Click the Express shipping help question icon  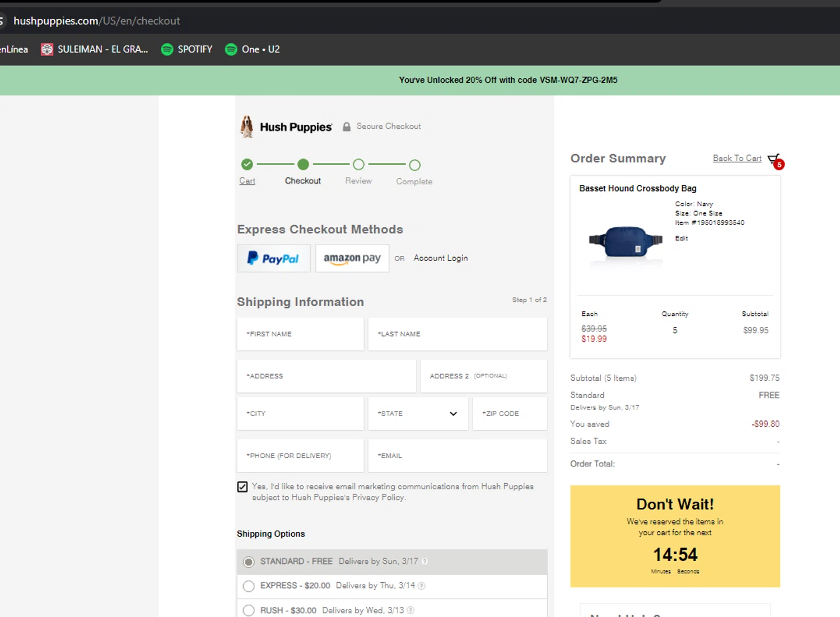422,586
